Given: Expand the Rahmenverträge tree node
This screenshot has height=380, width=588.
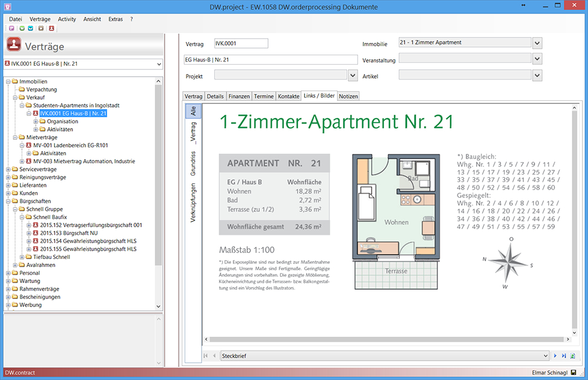Looking at the screenshot, I should [8, 289].
